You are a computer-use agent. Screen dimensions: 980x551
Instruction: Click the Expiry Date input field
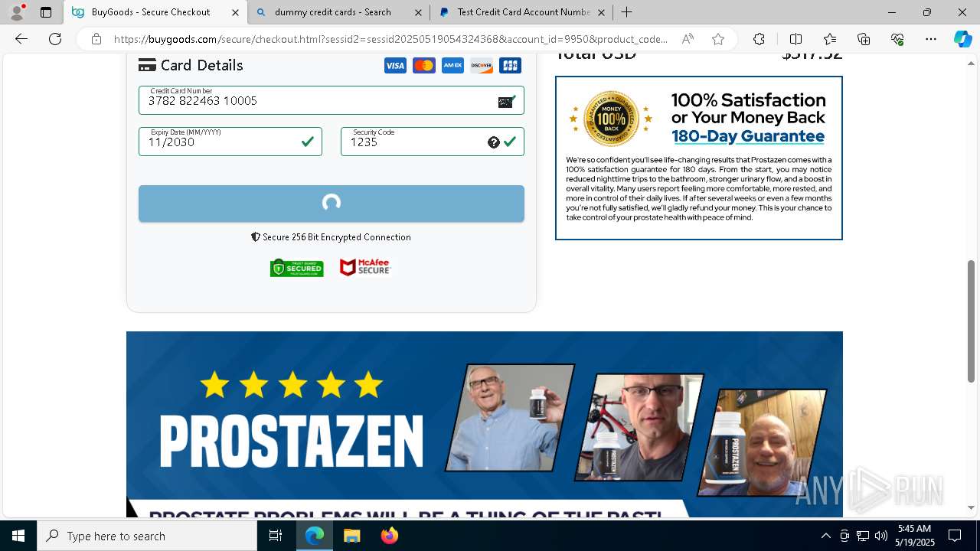pos(230,142)
